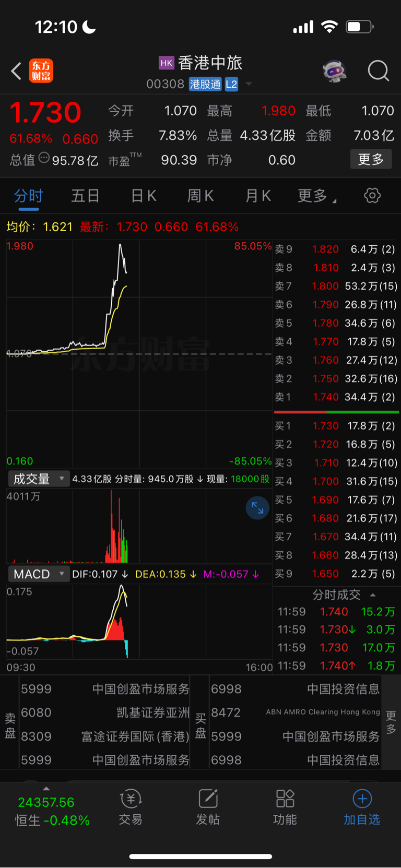The height and width of the screenshot is (868, 401).
Task: Tap the search magnifier icon
Action: point(379,71)
